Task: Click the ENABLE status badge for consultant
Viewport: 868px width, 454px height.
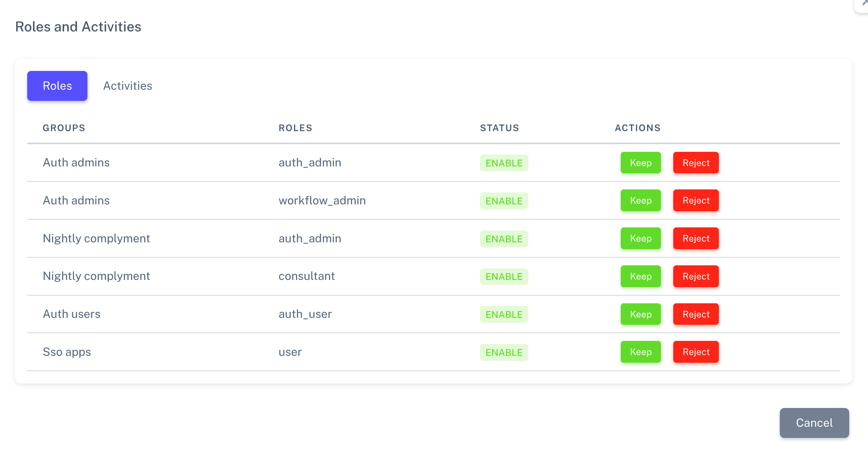Action: tap(504, 277)
